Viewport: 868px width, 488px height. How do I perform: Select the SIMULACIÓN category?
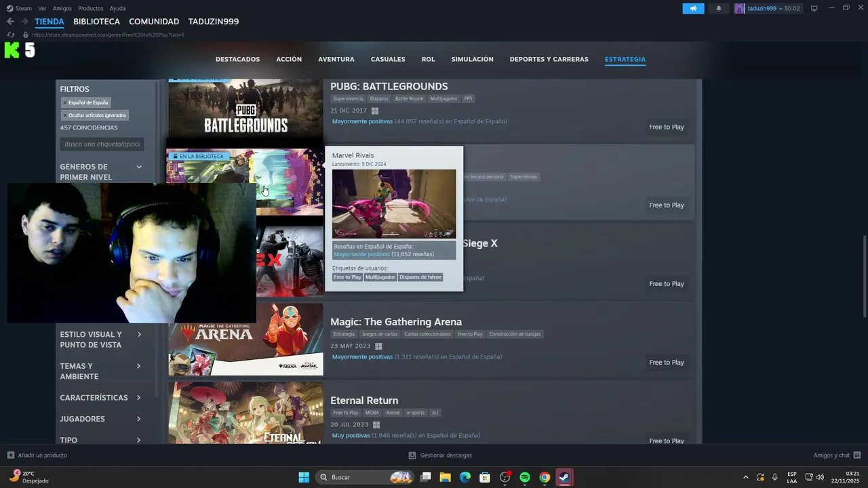[x=473, y=59]
